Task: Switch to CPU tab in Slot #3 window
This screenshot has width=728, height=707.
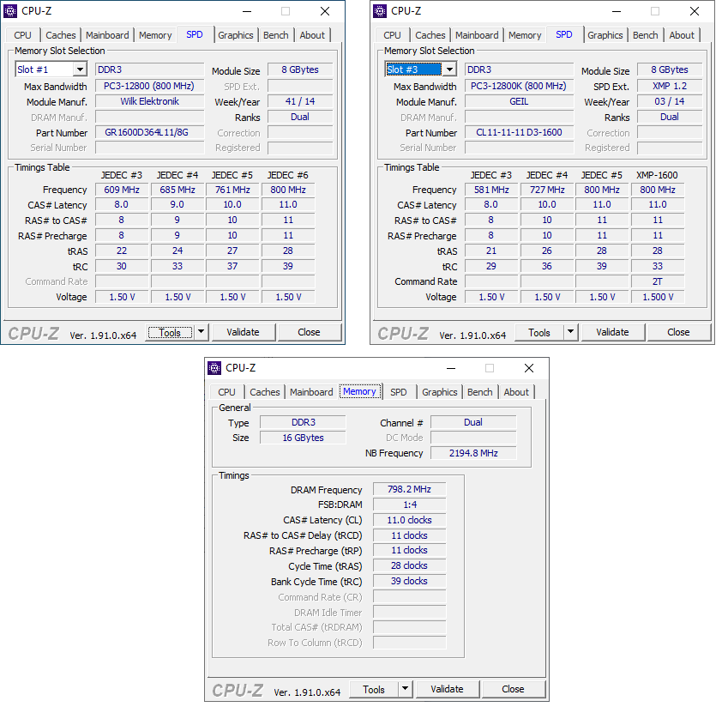Action: [393, 35]
